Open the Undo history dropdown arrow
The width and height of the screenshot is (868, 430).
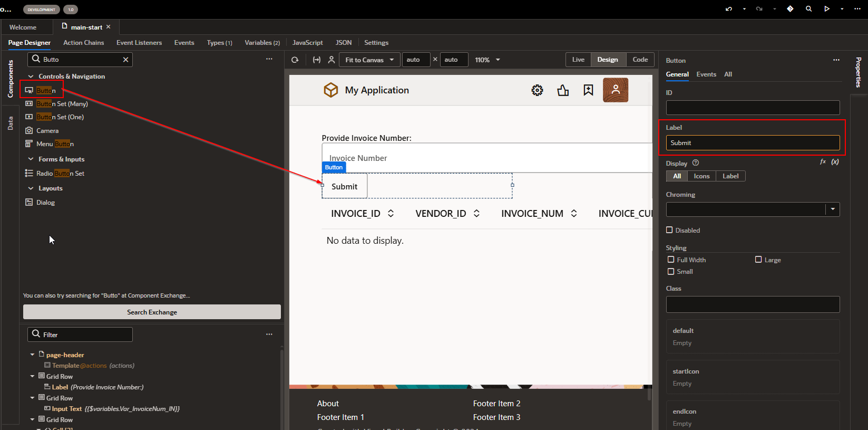coord(744,9)
